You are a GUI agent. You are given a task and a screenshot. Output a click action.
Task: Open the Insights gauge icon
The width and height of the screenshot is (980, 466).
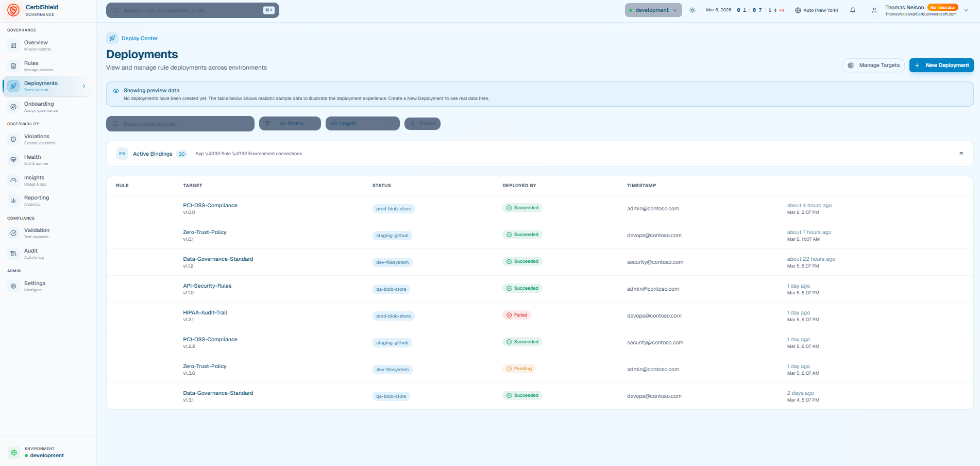[x=13, y=180]
